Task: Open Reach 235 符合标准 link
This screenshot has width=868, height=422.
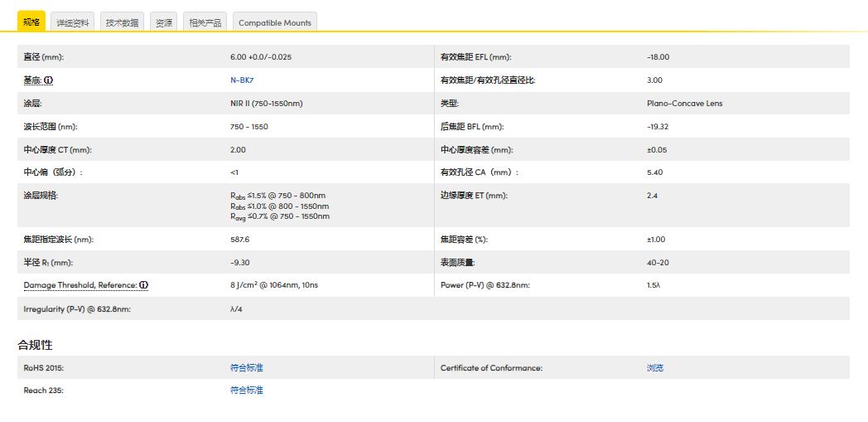Action: [246, 390]
